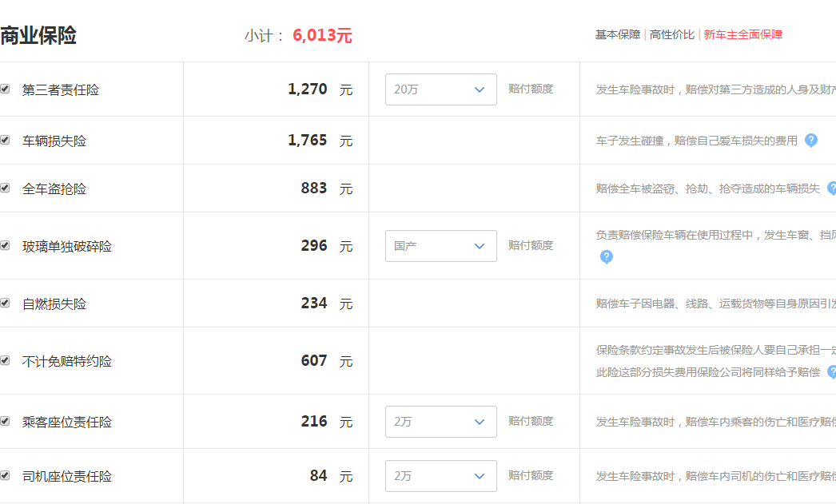
Task: Click help icon beside 不计免赔特约险 description
Action: 832,372
